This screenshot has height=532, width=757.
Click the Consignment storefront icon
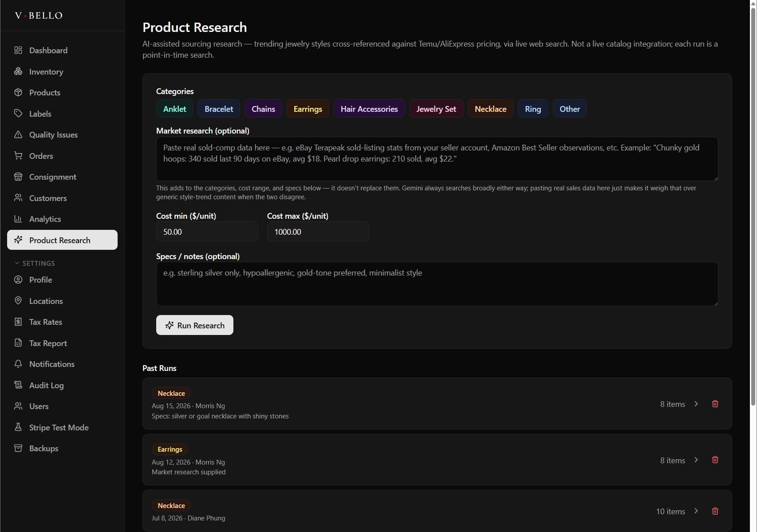click(18, 177)
